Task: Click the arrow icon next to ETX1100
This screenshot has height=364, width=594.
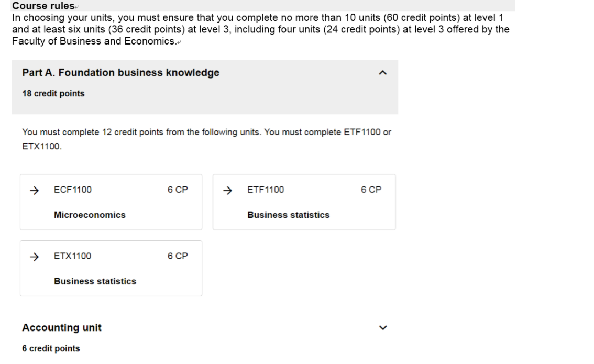Action: (35, 256)
